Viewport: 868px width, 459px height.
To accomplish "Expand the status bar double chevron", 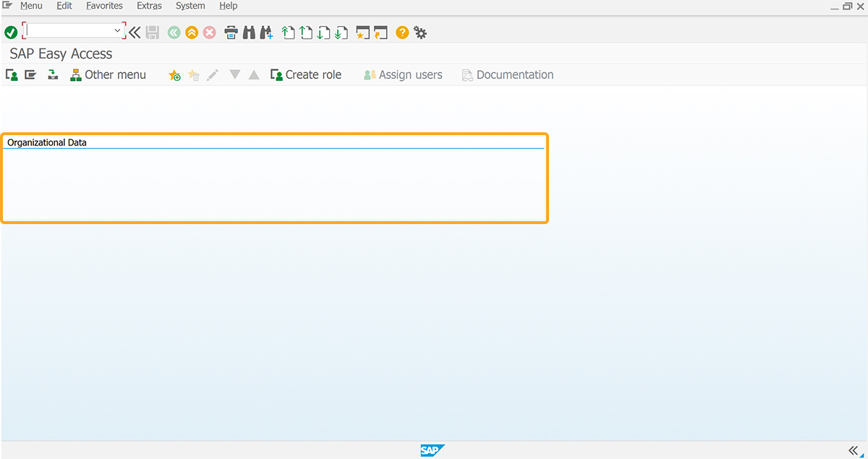I will coord(854,450).
